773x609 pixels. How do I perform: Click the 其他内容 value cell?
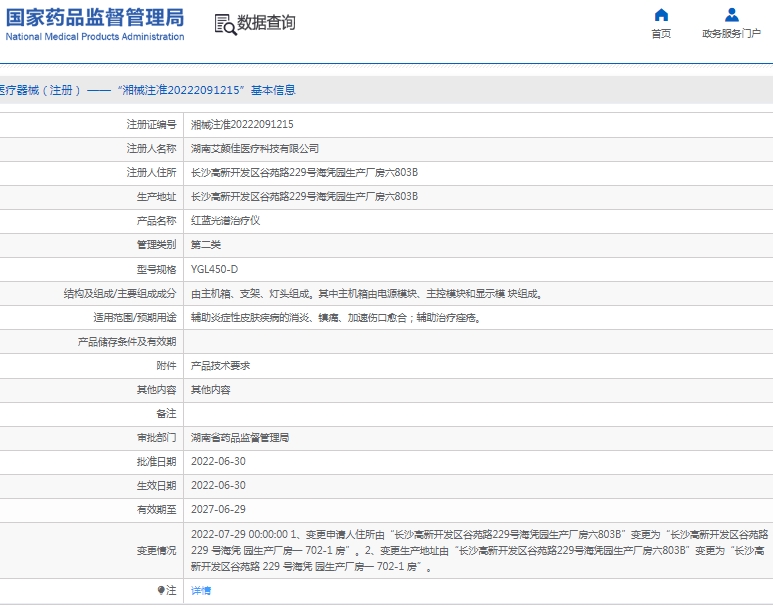(x=211, y=390)
